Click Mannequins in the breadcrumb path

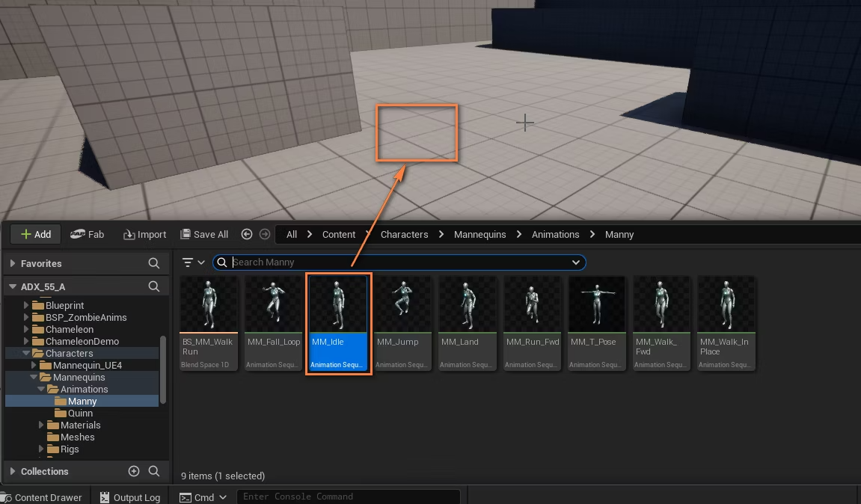[x=479, y=235]
